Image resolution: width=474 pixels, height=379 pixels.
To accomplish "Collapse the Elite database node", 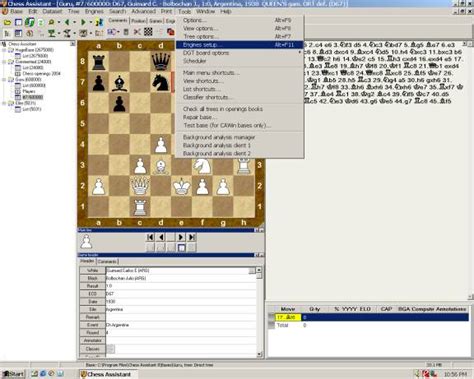I will coord(4,103).
